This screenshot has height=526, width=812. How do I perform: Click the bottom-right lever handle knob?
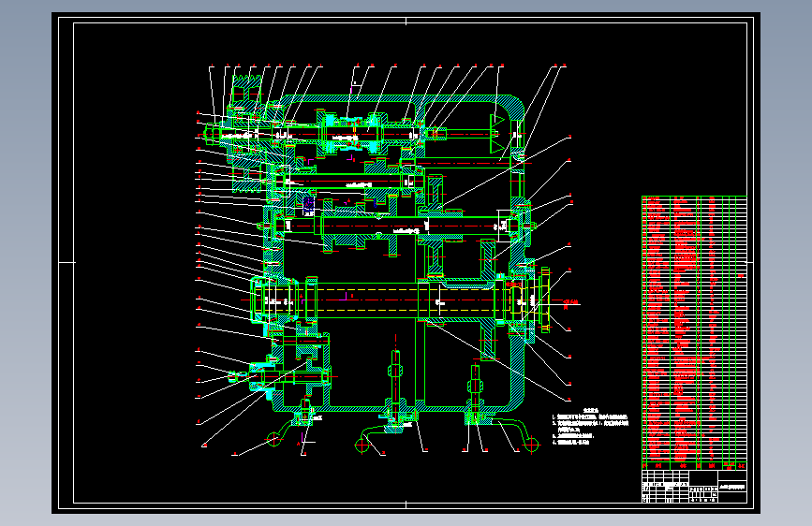[531, 445]
